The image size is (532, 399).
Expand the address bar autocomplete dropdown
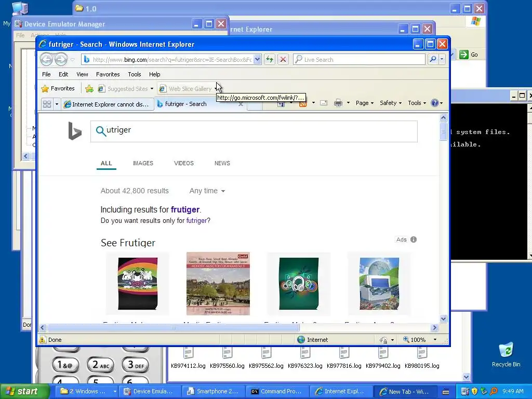click(x=258, y=59)
